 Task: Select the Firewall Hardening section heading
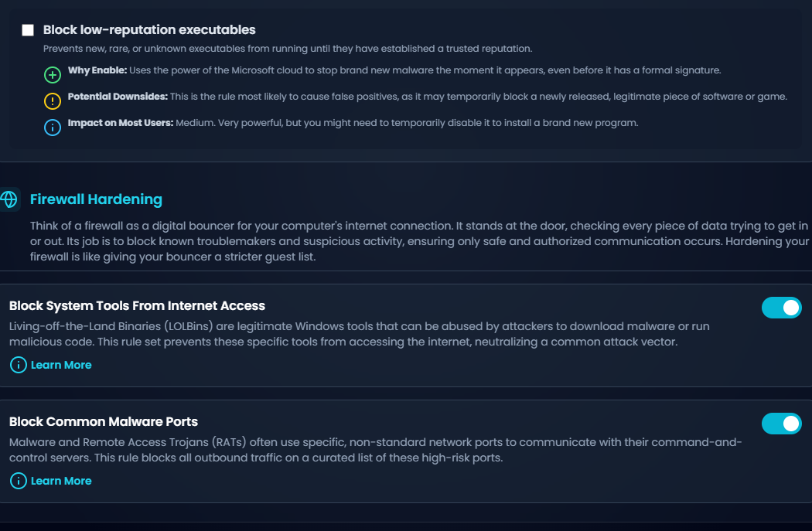(x=96, y=199)
